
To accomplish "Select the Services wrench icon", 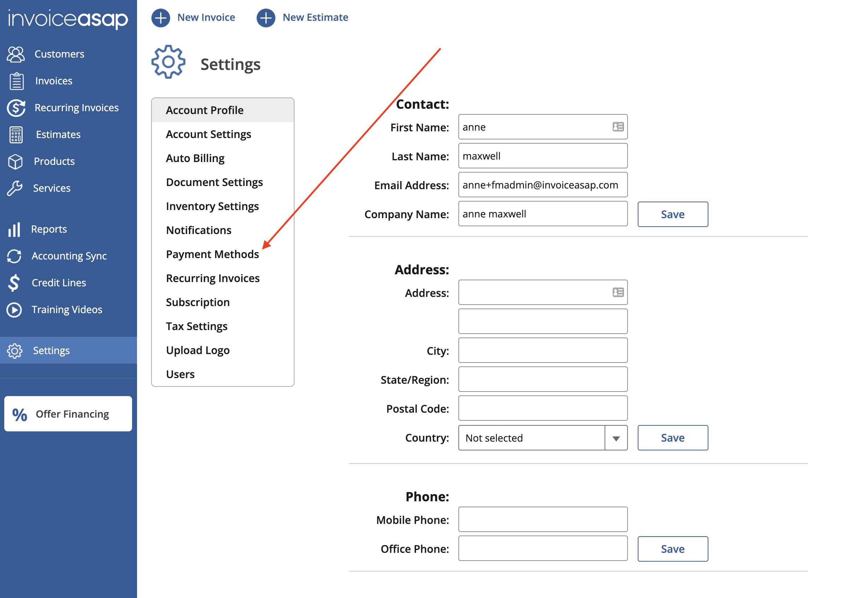I will [x=14, y=188].
